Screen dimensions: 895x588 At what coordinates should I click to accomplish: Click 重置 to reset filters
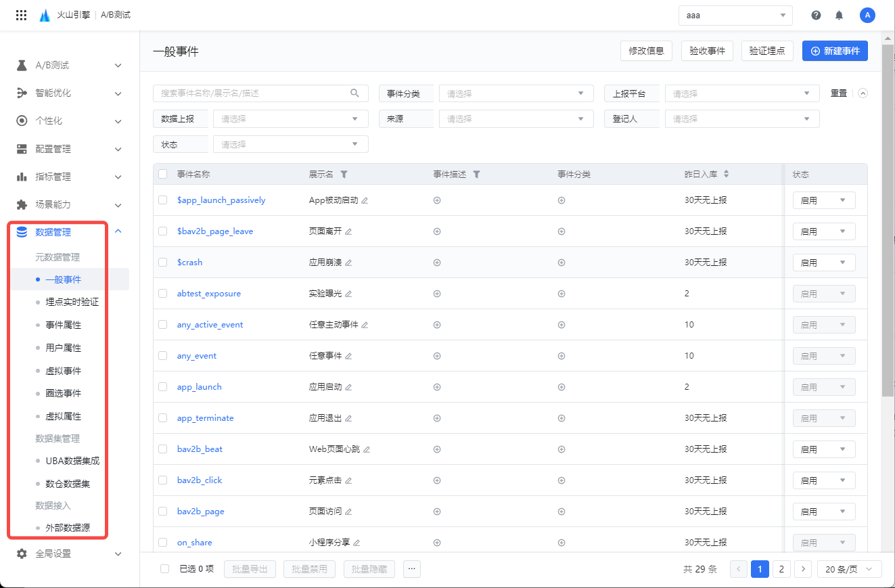tap(839, 93)
